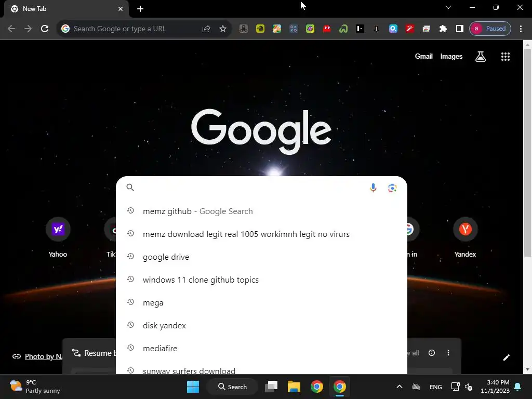Open a new tab with plus button

click(140, 9)
